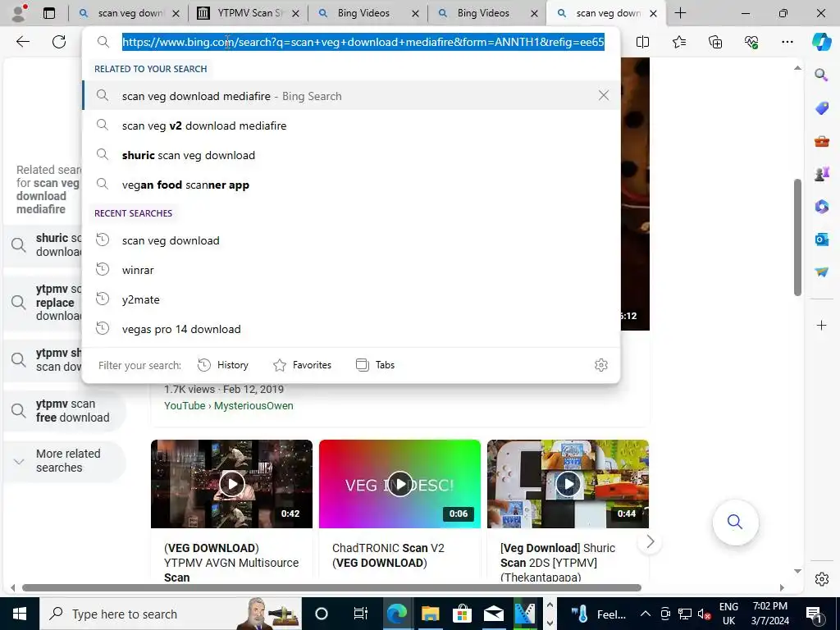This screenshot has width=840, height=630.
Task: Play the 0:44 Shuric Scan thumbnail
Action: (568, 484)
